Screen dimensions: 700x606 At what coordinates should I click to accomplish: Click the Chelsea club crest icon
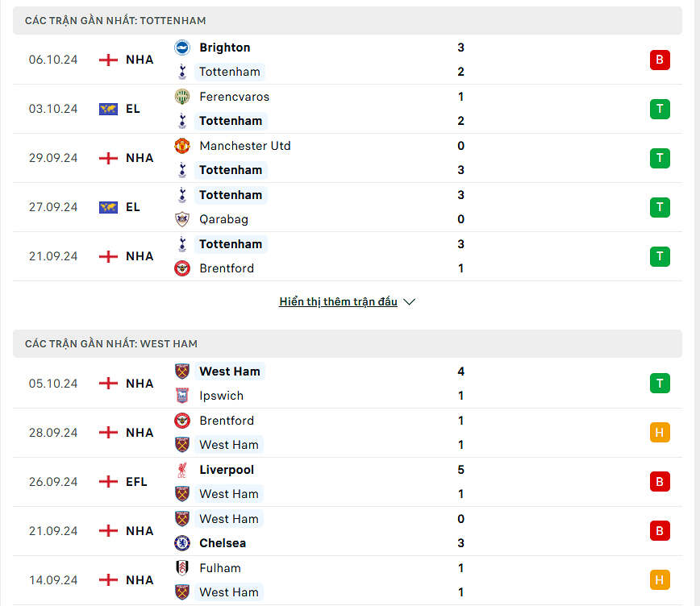tap(182, 543)
